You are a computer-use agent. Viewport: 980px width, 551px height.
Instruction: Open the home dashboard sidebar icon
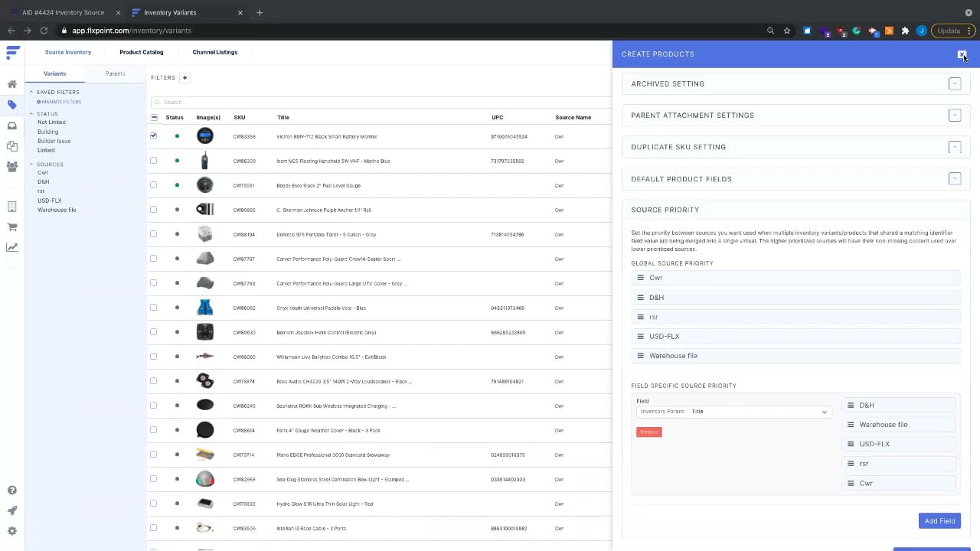(12, 84)
